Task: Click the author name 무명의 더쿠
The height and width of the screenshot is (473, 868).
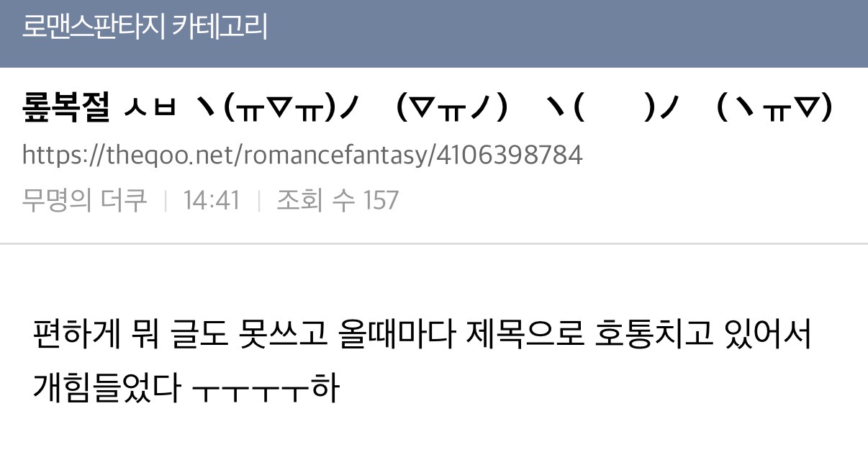Action: click(x=84, y=199)
